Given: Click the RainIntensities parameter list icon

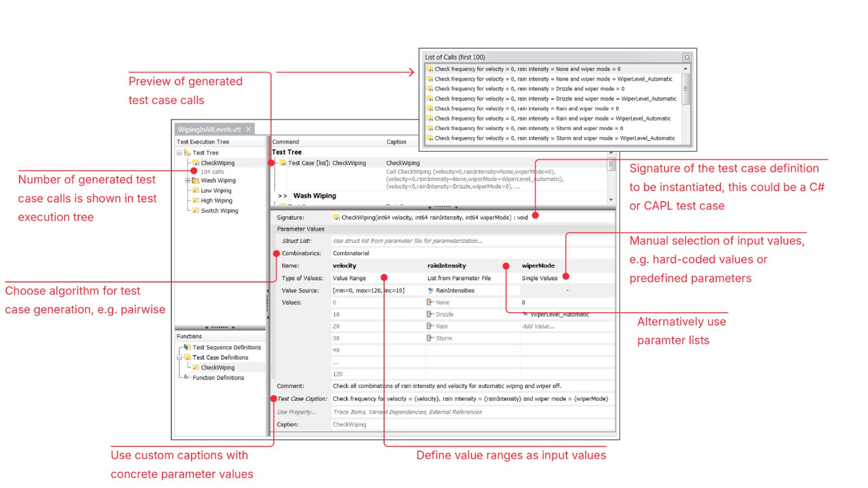Looking at the screenshot, I should [x=431, y=291].
